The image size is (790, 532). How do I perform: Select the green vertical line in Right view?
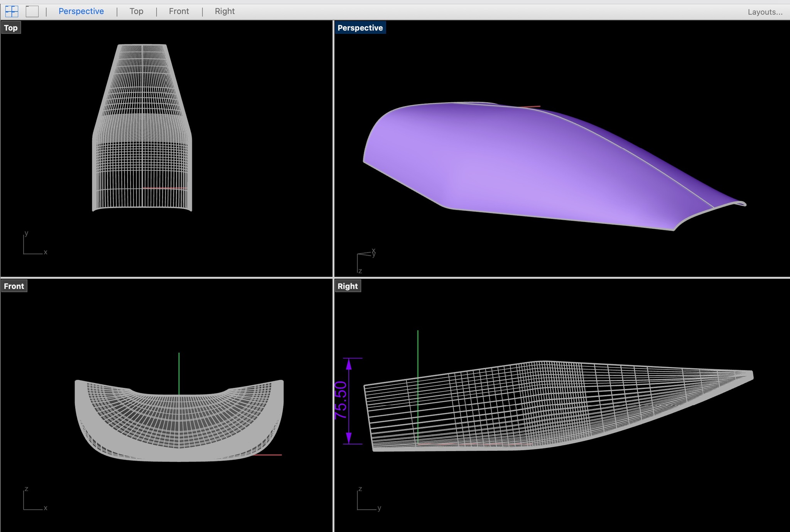(418, 387)
